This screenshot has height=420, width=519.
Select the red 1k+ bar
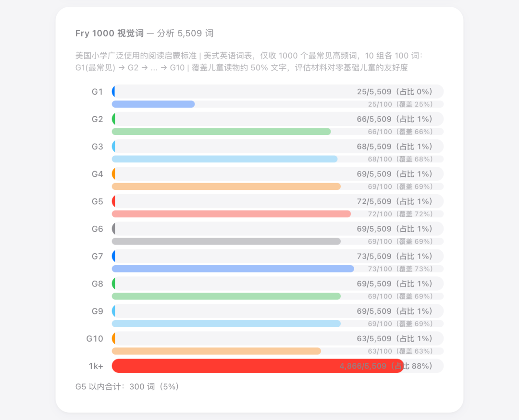coord(257,366)
